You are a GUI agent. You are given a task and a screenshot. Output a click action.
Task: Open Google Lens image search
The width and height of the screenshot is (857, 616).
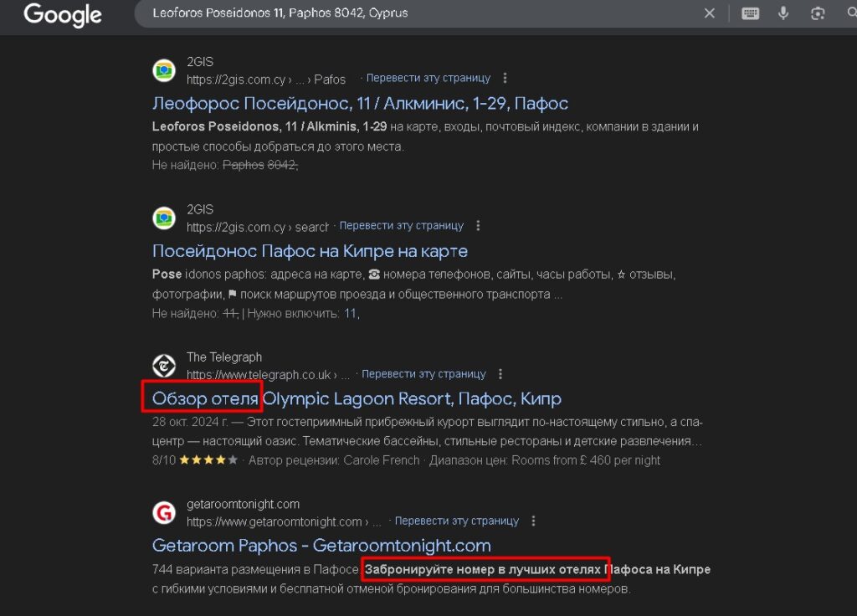point(818,13)
